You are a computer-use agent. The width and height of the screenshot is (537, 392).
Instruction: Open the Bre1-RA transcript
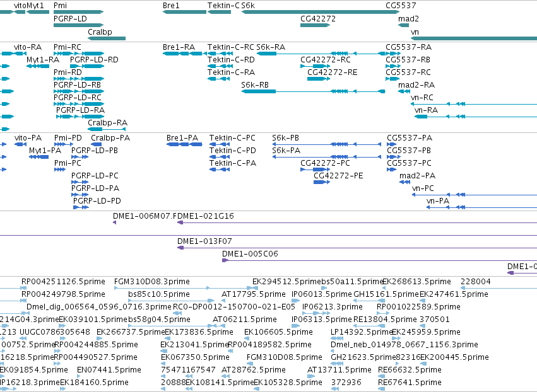[x=185, y=54]
